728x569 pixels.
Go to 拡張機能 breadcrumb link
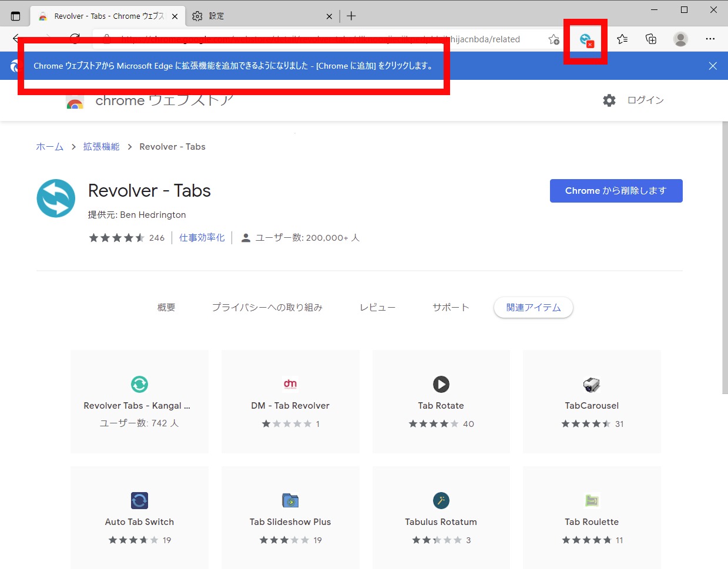coord(101,147)
